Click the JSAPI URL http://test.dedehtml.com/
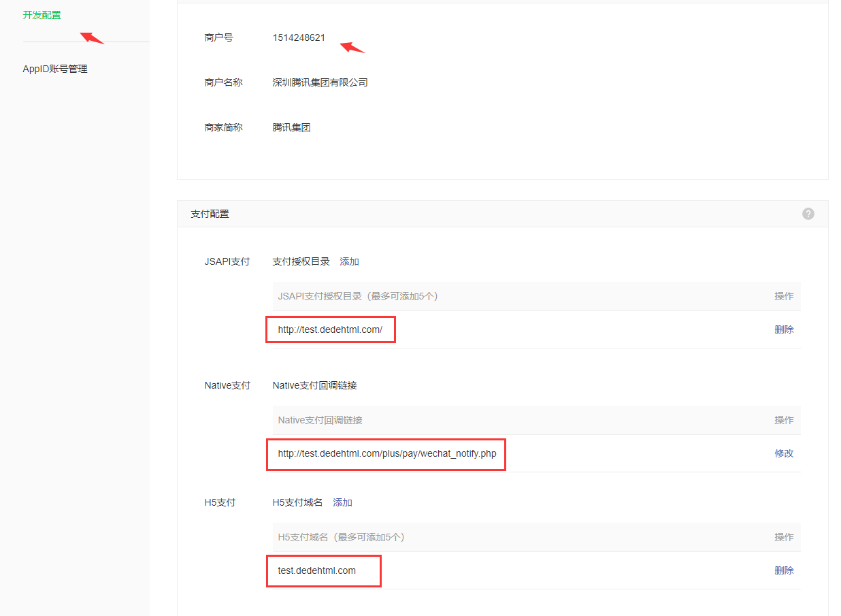Viewport: 841px width, 616px height. coord(330,329)
